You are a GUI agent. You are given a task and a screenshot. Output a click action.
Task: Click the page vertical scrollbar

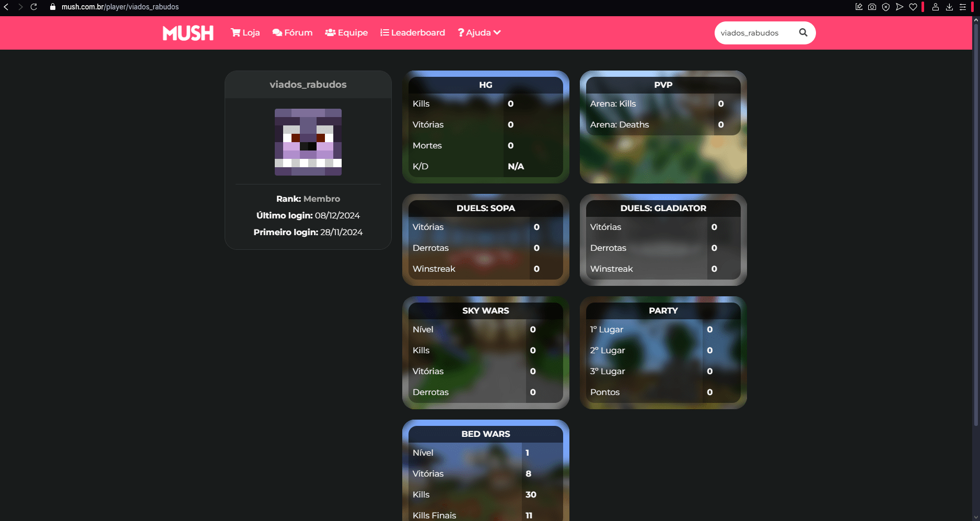coord(975,225)
